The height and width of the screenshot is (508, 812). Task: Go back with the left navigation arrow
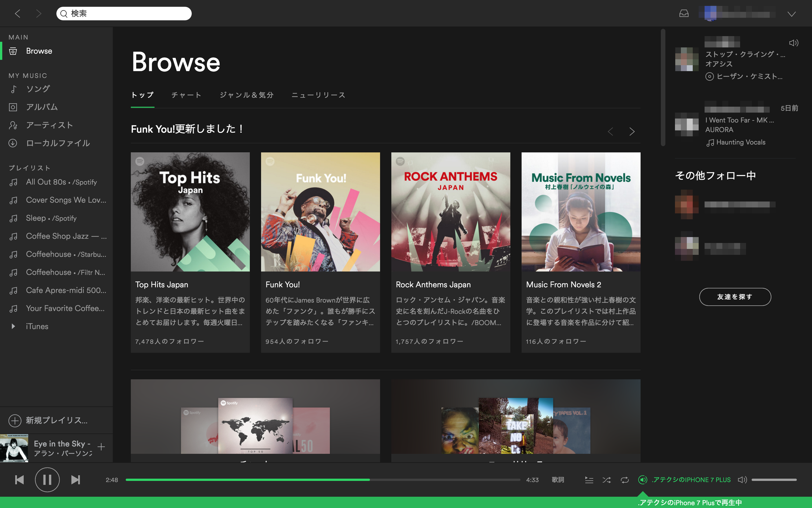[17, 14]
